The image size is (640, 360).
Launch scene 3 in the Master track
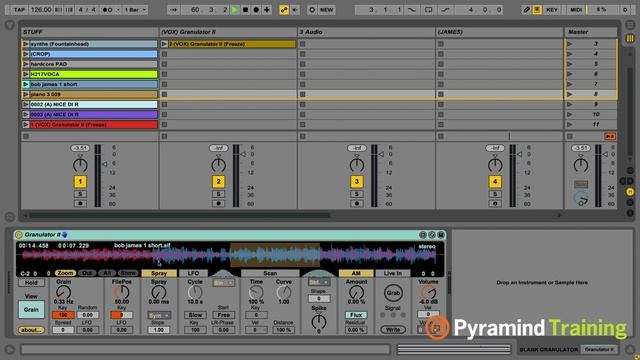[x=570, y=44]
